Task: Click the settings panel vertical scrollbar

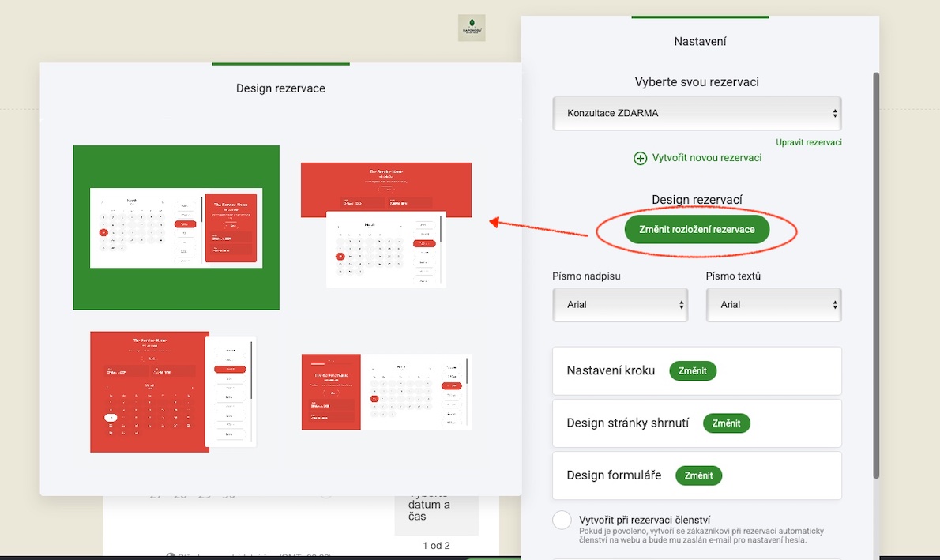Action: coord(876,276)
